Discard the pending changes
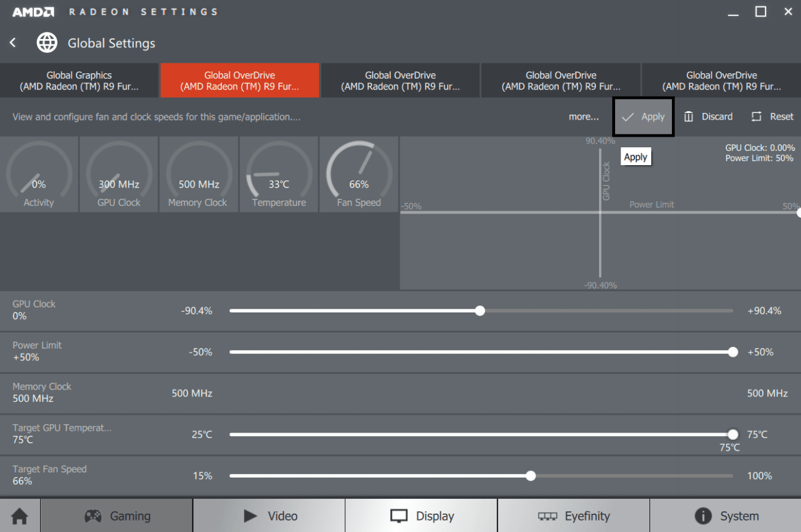This screenshot has height=532, width=801. click(708, 117)
